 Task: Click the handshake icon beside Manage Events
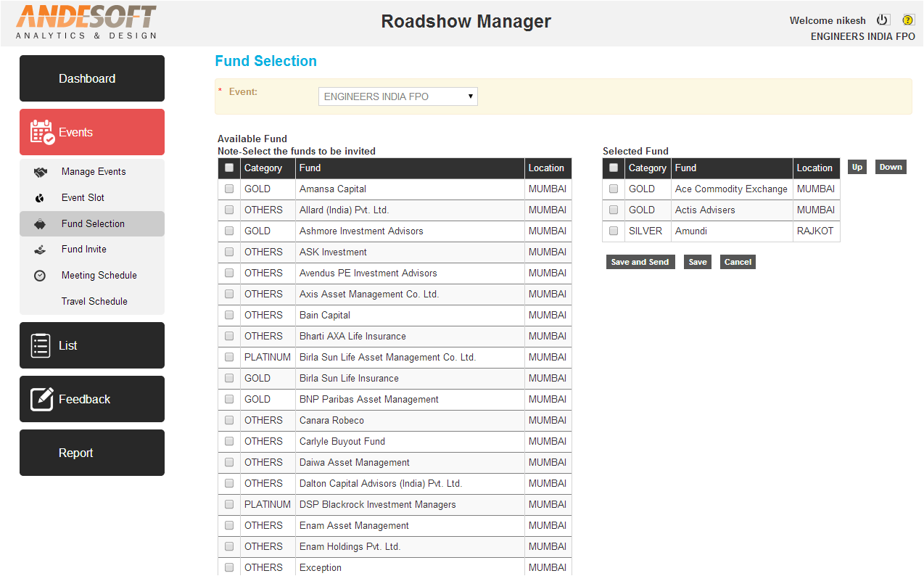(39, 172)
